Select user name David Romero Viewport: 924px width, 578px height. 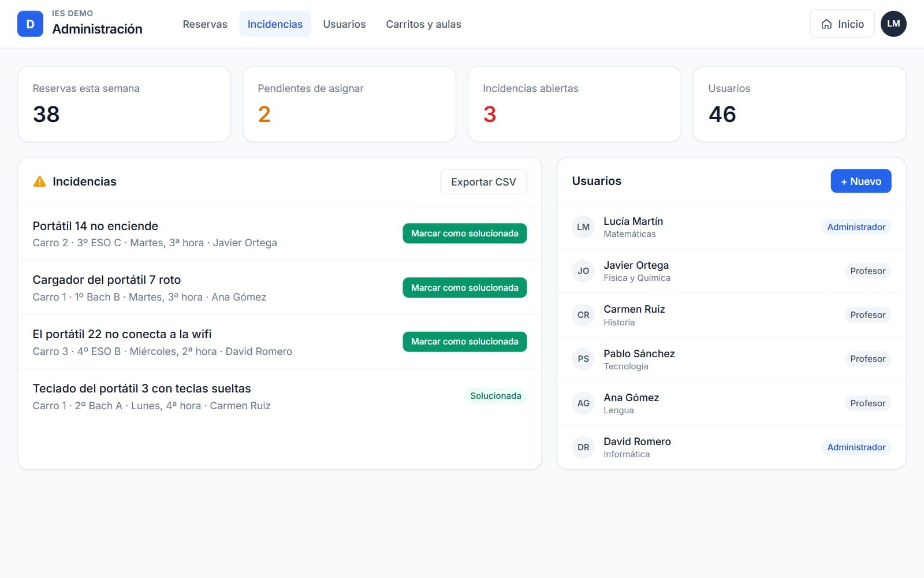(637, 442)
